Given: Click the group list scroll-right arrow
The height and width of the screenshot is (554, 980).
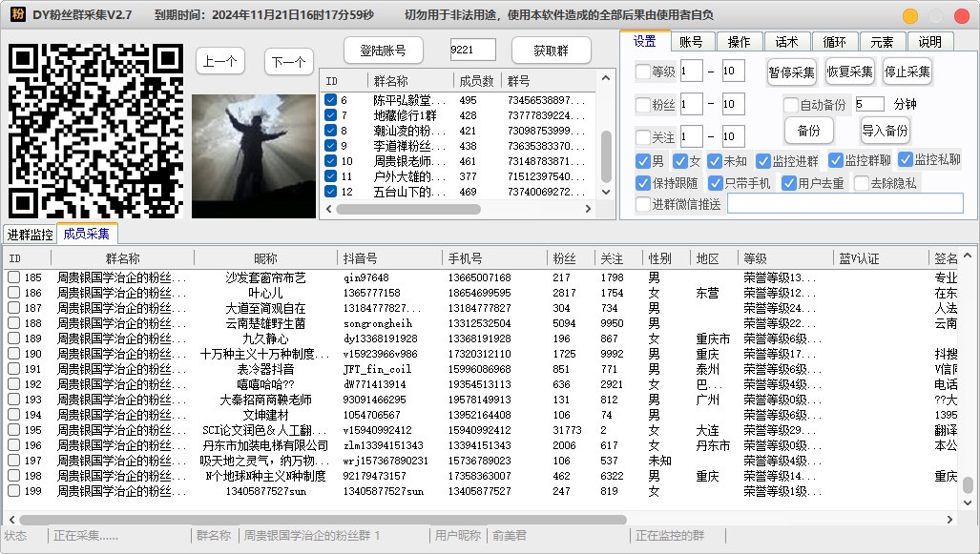Looking at the screenshot, I should pyautogui.click(x=588, y=209).
